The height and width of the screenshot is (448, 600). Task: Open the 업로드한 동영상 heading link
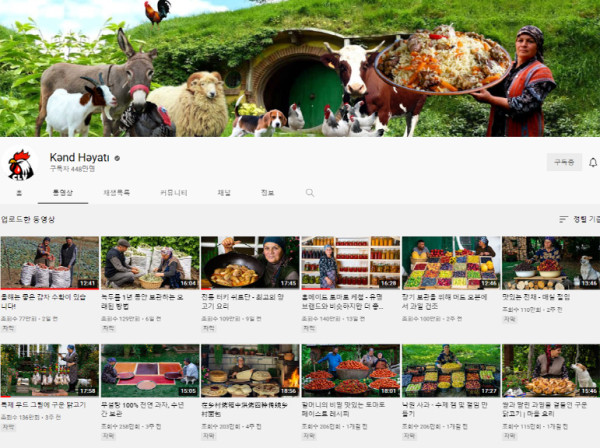click(x=28, y=219)
